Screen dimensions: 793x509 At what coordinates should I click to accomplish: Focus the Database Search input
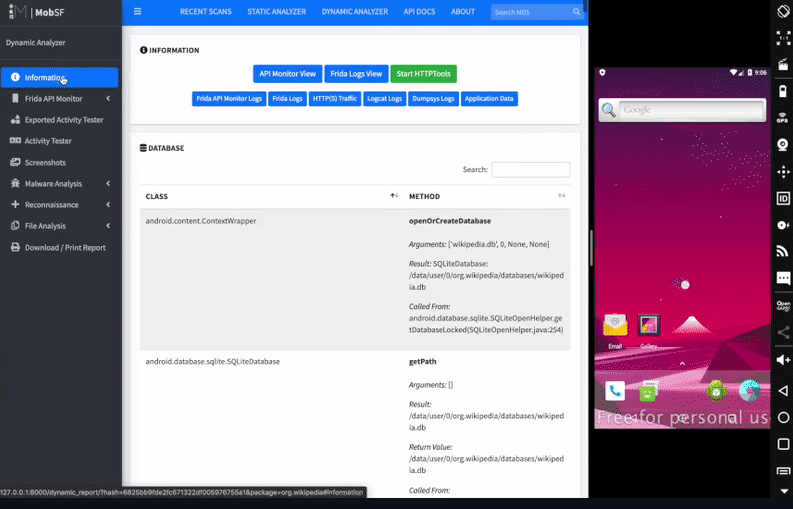click(531, 169)
